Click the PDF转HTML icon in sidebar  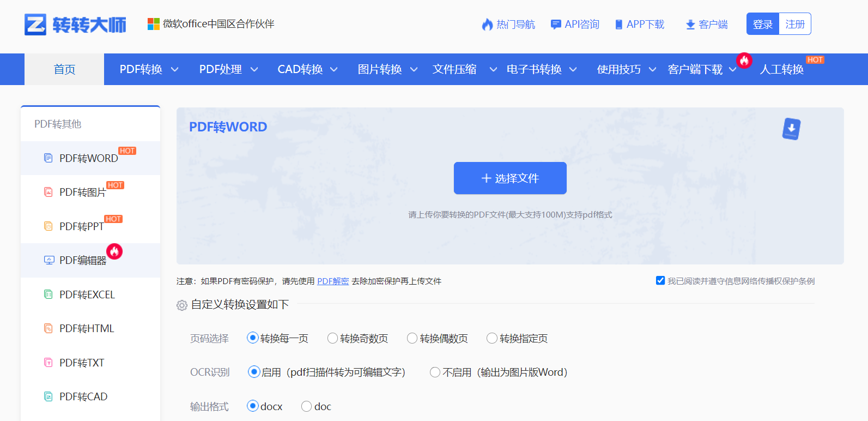click(x=48, y=328)
